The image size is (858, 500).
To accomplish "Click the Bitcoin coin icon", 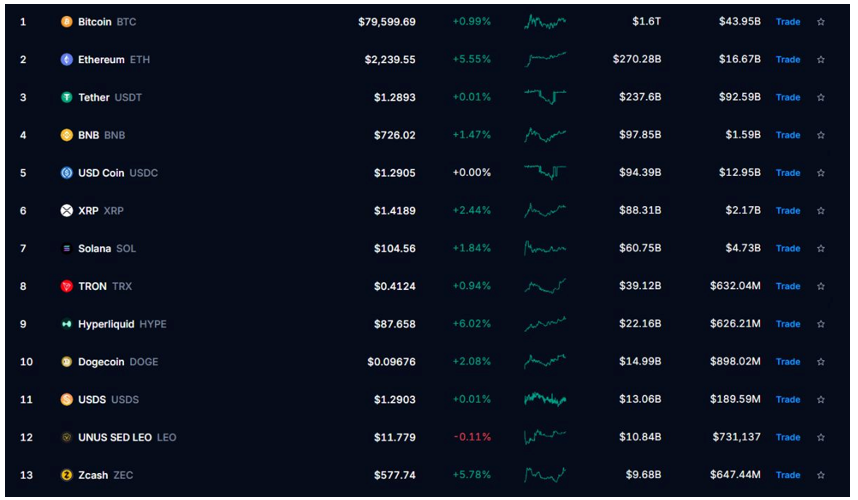I will [x=66, y=22].
